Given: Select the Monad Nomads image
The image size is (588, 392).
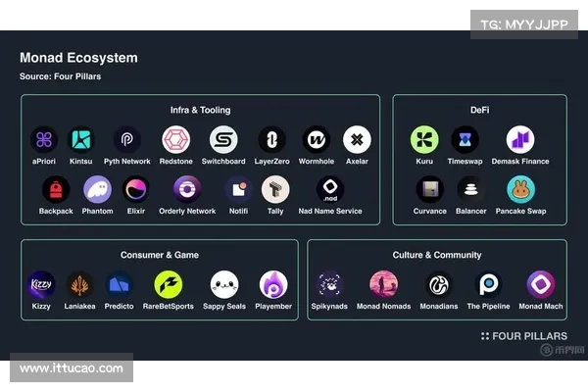Looking at the screenshot, I should pos(383,285).
